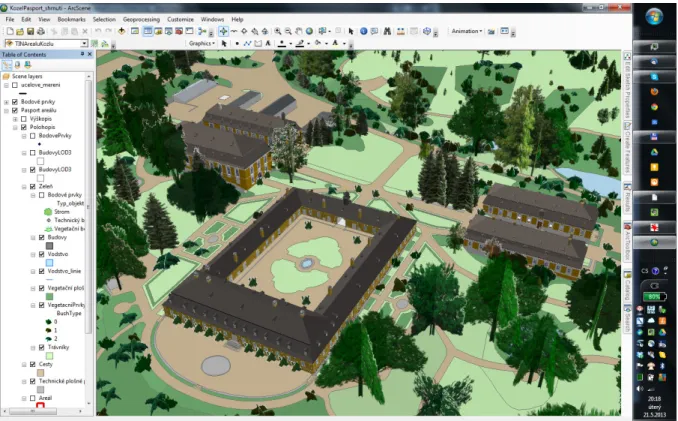Viewport: 678px width, 421px height.
Task: Click the Print icon
Action: point(41,32)
